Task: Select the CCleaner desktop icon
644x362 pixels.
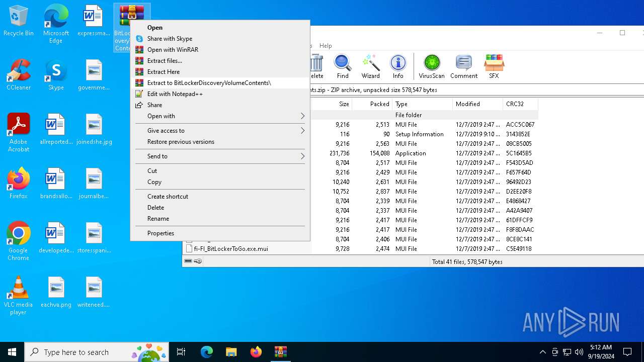Action: (x=19, y=75)
